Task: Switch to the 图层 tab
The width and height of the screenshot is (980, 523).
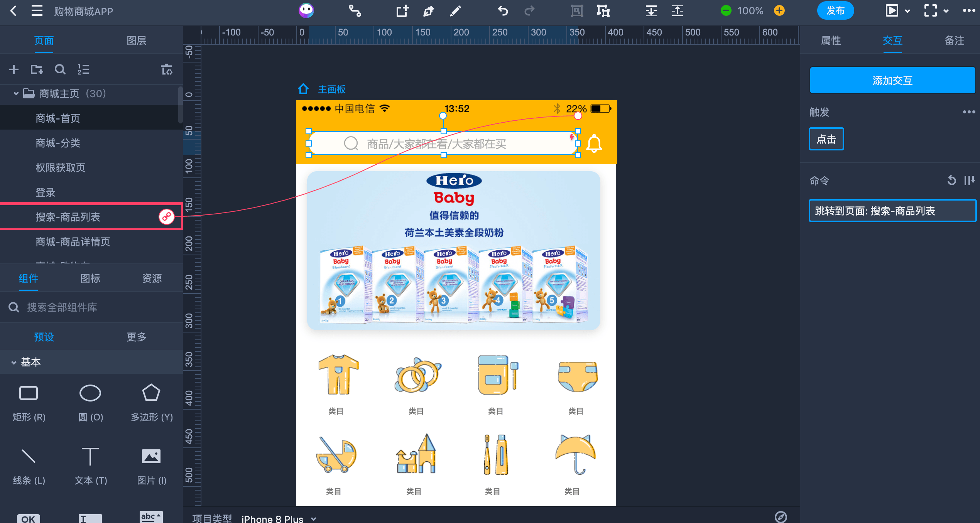Action: click(x=136, y=40)
